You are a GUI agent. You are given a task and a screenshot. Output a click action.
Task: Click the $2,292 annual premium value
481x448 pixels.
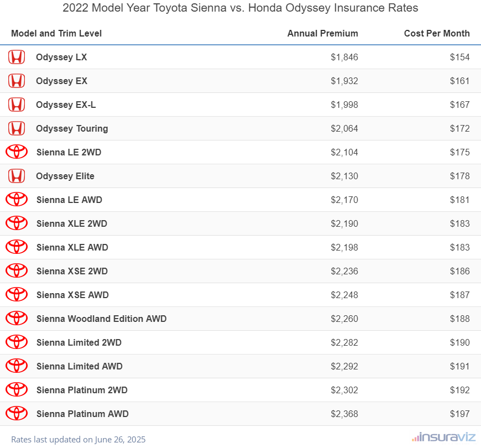pyautogui.click(x=344, y=366)
